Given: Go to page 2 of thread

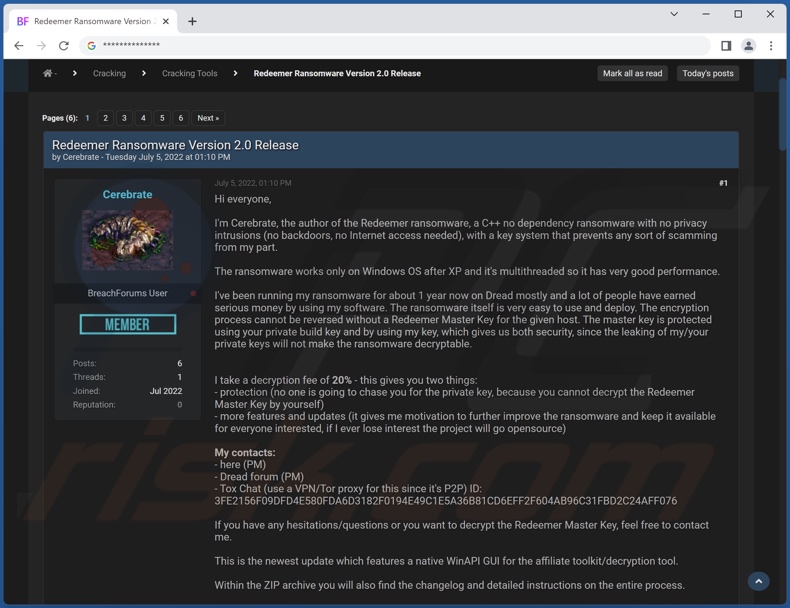Looking at the screenshot, I should 105,118.
